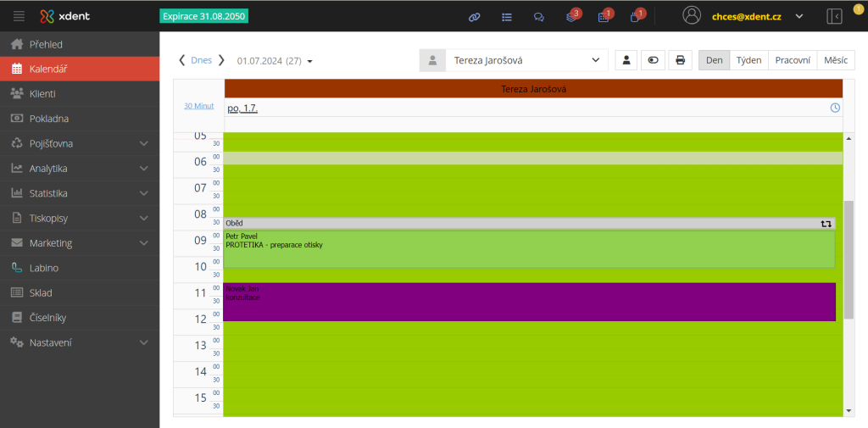Switch to the Týden view tab
This screenshot has width=868, height=428.
click(x=748, y=60)
